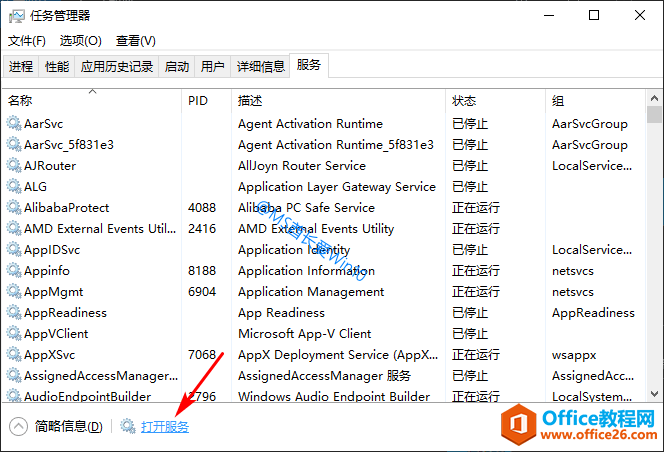Screen dimensions: 664x452
Task: Click the AssignedAccessManager service gear icon
Action: (14, 375)
